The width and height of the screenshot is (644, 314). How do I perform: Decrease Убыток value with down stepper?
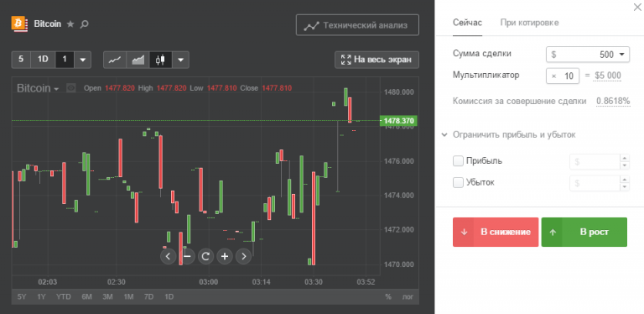(x=624, y=186)
